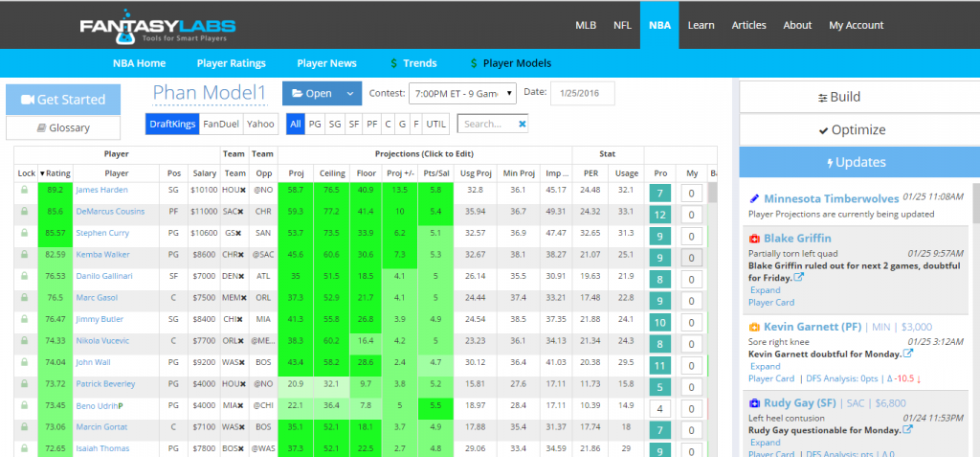Filter by UTIL position
Screen dimensions: 980x457
435,124
